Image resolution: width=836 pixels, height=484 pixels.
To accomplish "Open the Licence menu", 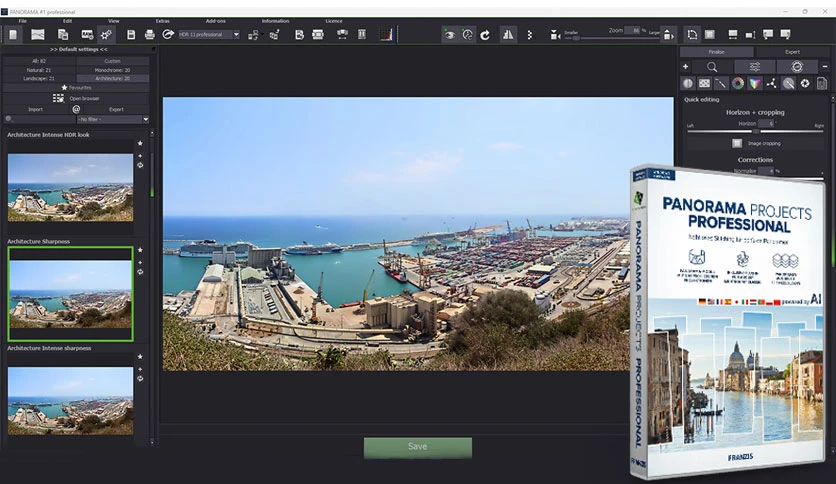I will (334, 21).
